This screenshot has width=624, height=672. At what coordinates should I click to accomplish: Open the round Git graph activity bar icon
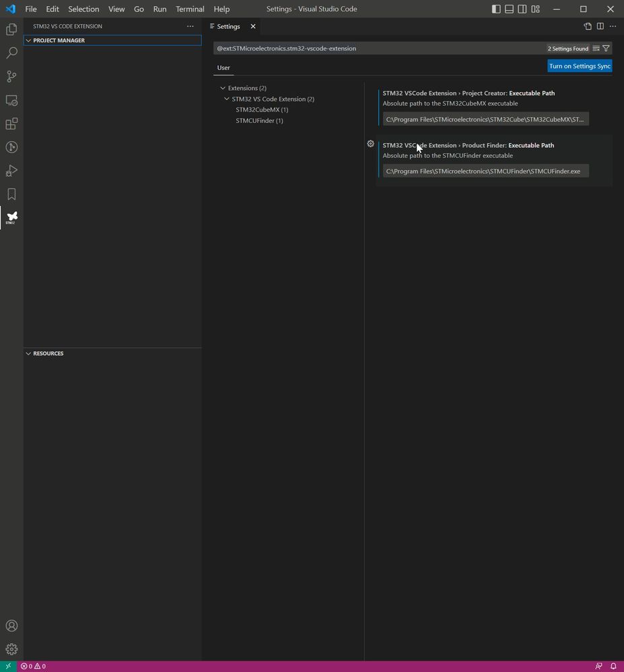coord(11,147)
